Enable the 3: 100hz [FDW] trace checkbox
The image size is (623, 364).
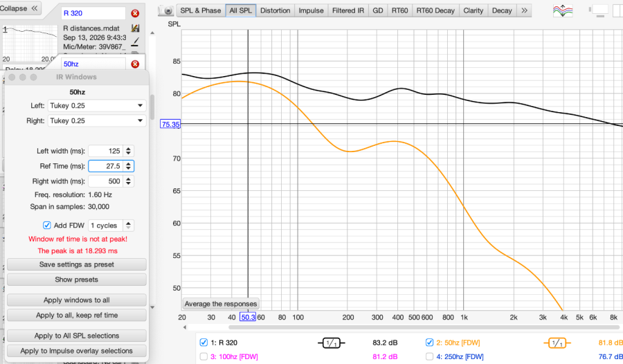(204, 356)
